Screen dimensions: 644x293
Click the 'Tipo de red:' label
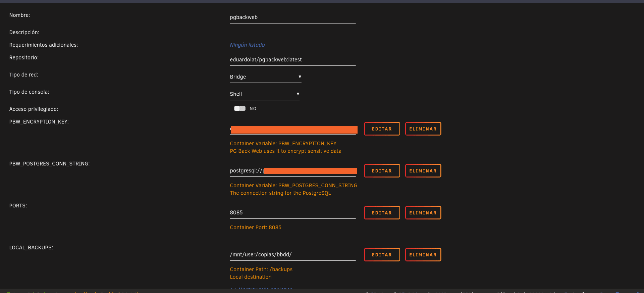pyautogui.click(x=24, y=75)
